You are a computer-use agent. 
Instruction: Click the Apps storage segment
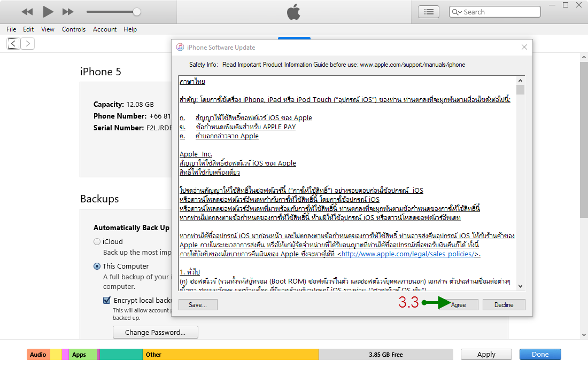click(82, 355)
